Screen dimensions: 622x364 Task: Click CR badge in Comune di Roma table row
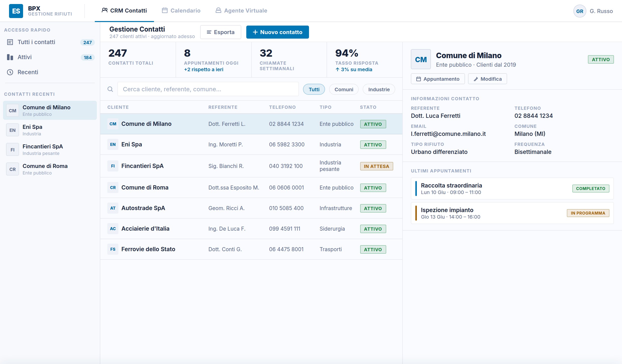(x=113, y=188)
